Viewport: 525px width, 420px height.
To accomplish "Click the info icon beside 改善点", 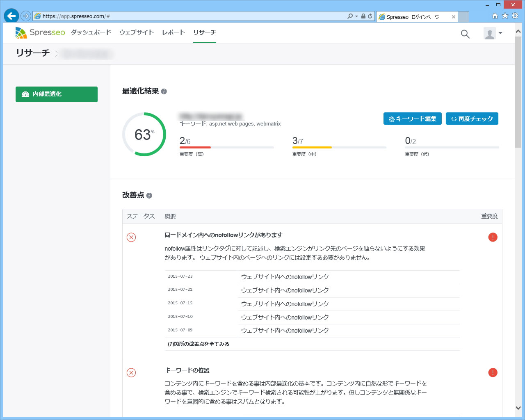I will tap(150, 196).
